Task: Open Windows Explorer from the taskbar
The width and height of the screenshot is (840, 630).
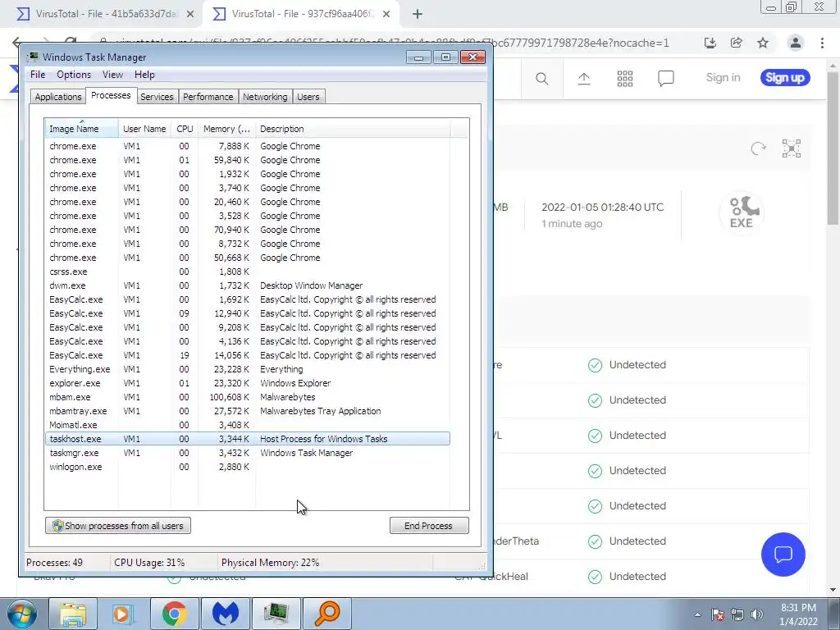Action: coord(73,614)
